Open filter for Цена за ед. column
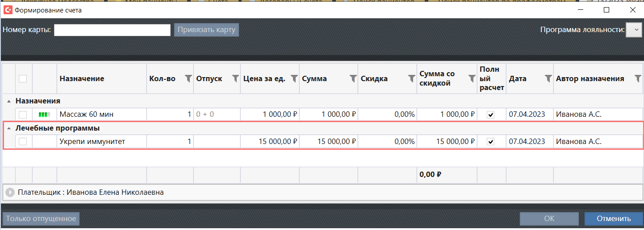The image size is (644, 230). (x=294, y=78)
